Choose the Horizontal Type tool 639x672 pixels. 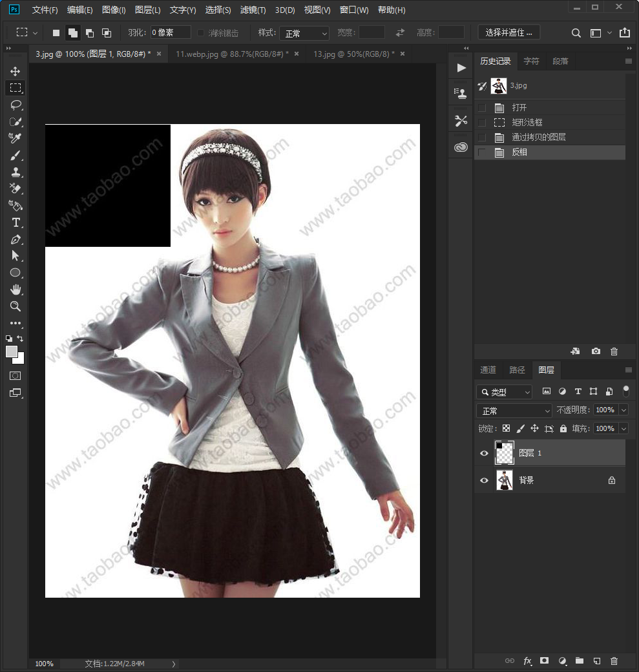pos(16,222)
